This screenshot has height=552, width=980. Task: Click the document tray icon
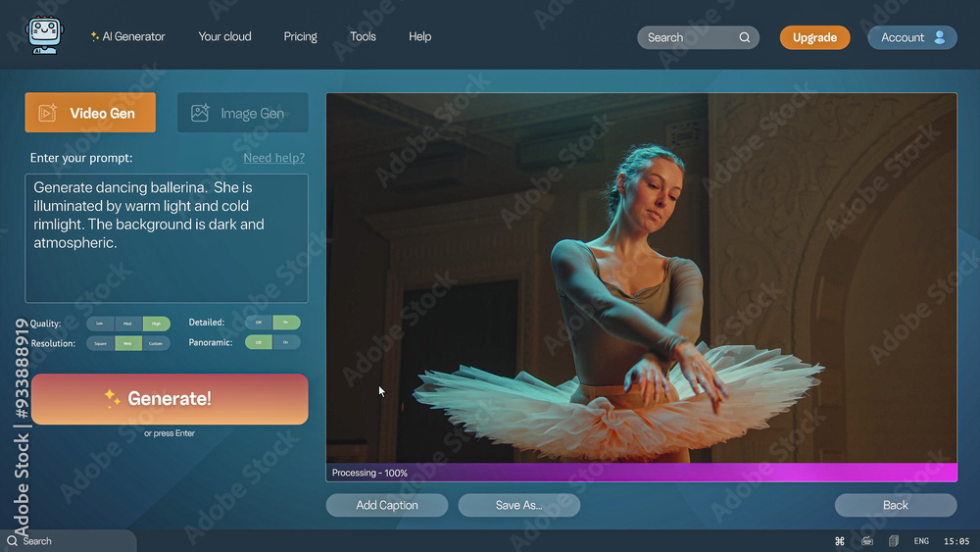(894, 541)
